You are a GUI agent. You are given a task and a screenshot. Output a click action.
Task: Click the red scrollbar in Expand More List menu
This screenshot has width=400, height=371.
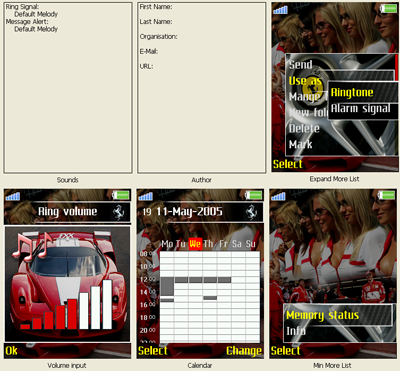tap(397, 68)
